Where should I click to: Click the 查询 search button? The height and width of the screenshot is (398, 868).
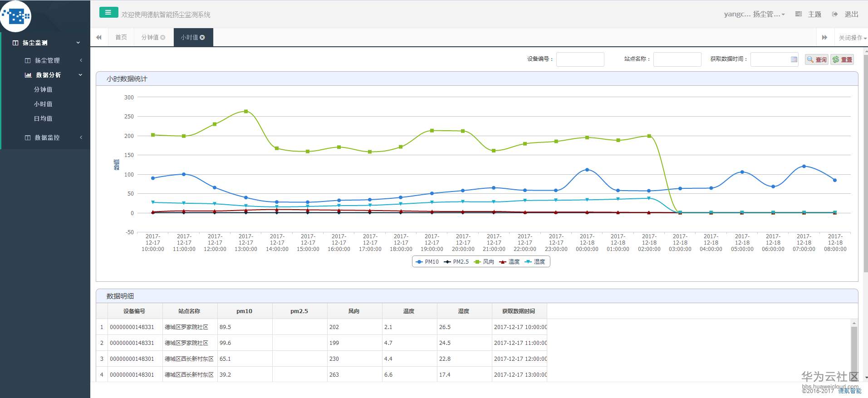pos(816,59)
